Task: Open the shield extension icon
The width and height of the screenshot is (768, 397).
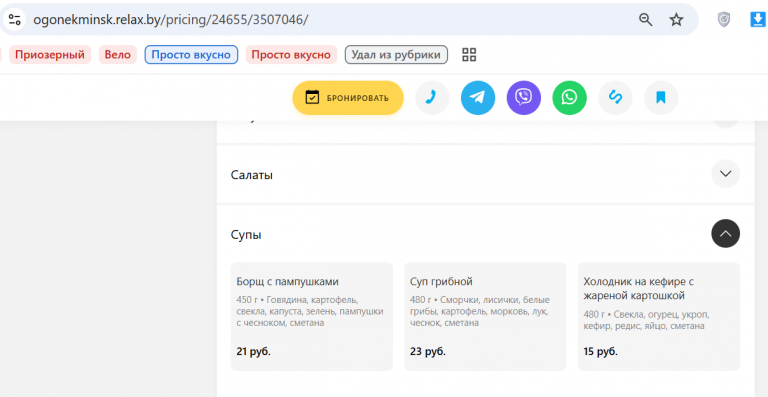Action: tap(723, 20)
